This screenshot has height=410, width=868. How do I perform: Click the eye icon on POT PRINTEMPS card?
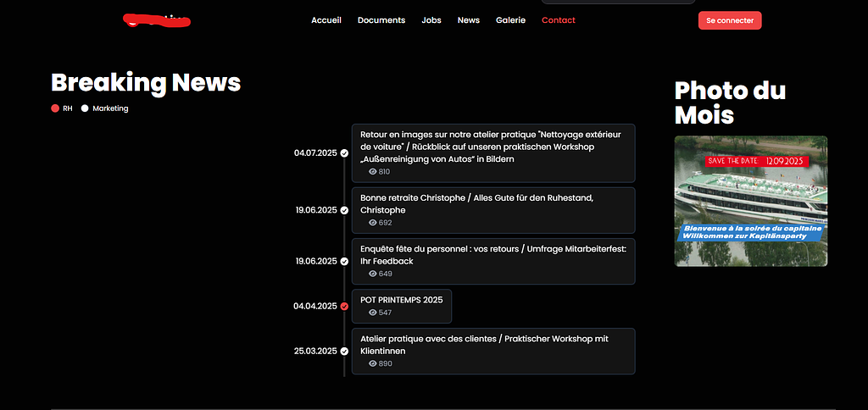[x=372, y=313]
